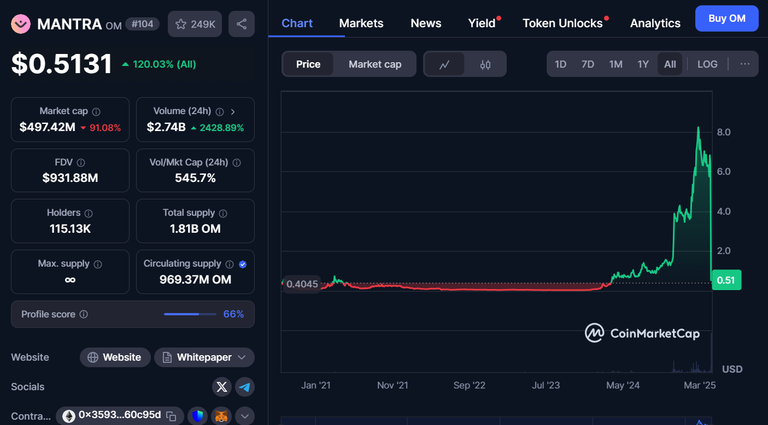
Task: Open the News tab
Action: click(x=426, y=23)
